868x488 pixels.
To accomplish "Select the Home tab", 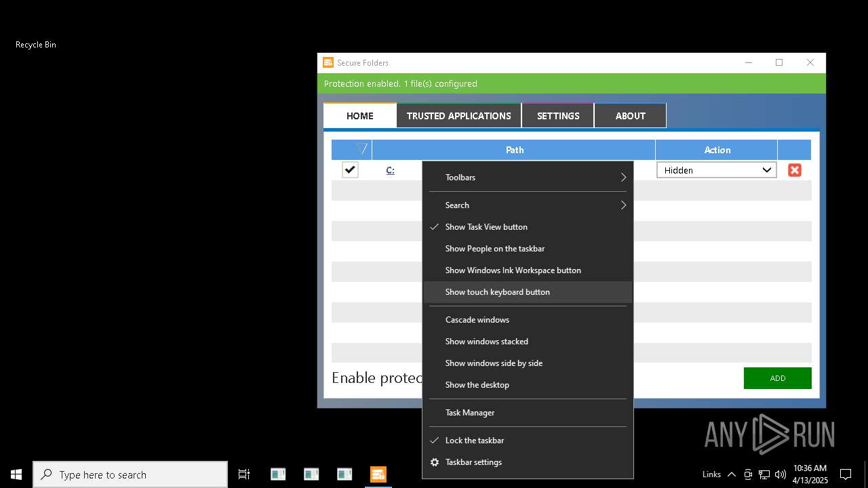I will point(360,116).
